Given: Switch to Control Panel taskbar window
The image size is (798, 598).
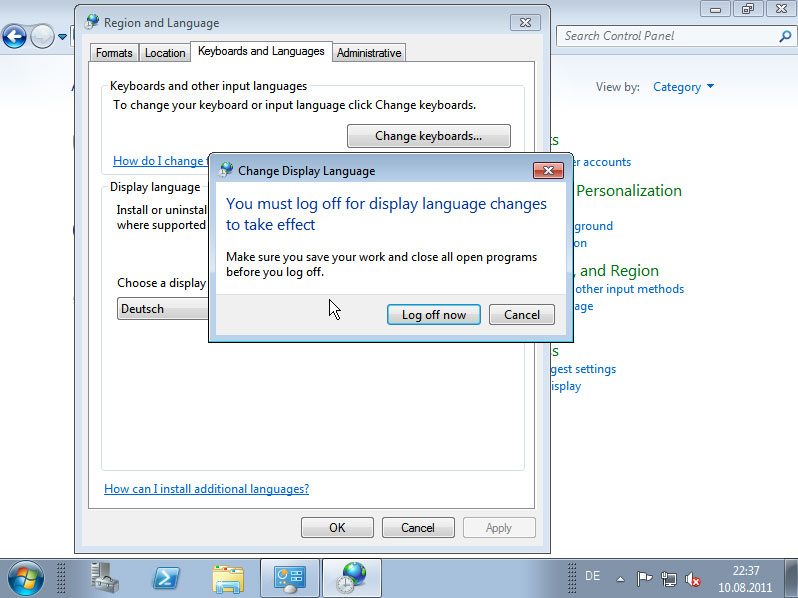Looking at the screenshot, I should tap(290, 577).
